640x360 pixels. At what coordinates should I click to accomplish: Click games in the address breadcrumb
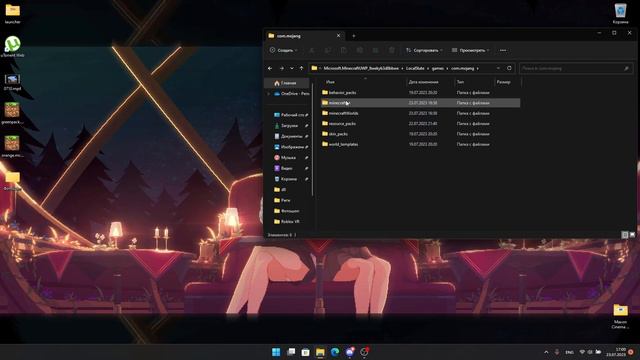[x=438, y=68]
